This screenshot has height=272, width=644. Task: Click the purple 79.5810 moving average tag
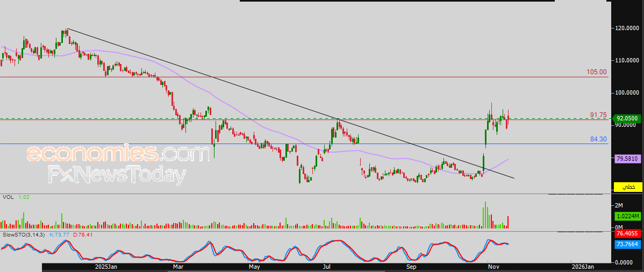coord(627,158)
